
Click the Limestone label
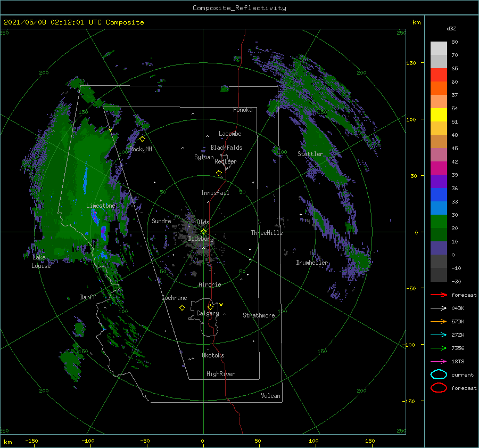(x=101, y=206)
